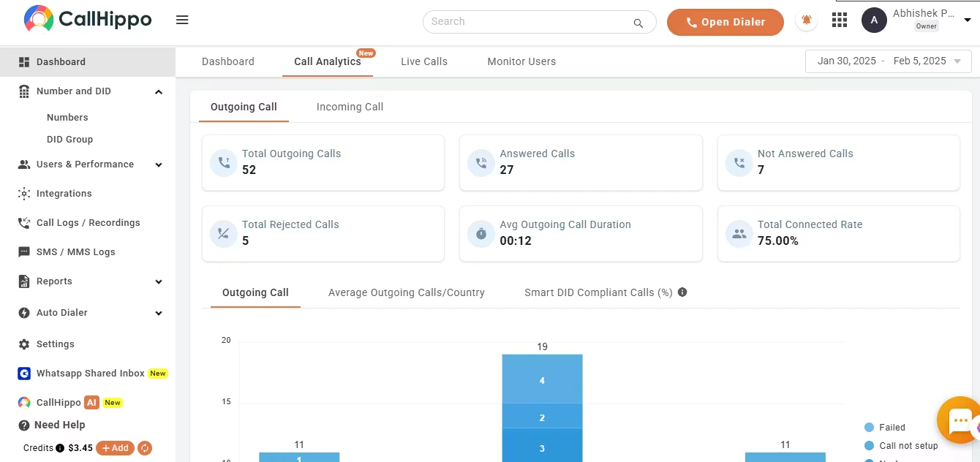Image resolution: width=980 pixels, height=462 pixels.
Task: Select the Incoming Call tab
Action: click(x=350, y=107)
